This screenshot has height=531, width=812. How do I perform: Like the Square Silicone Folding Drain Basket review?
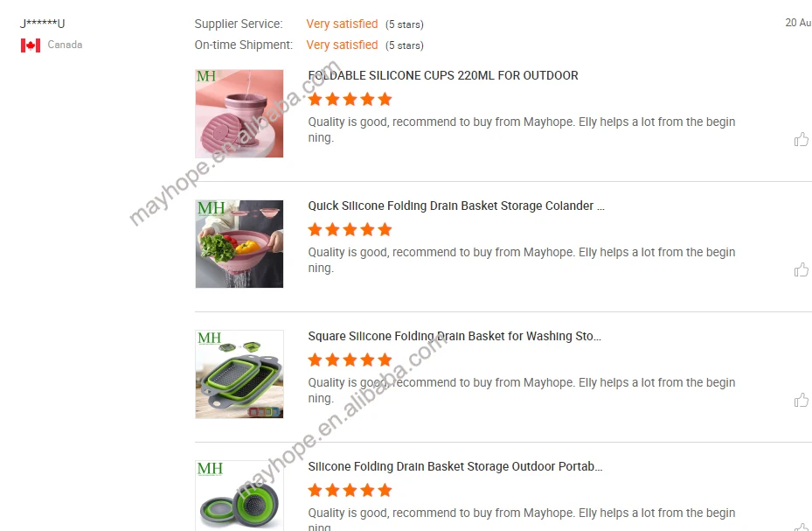click(802, 401)
